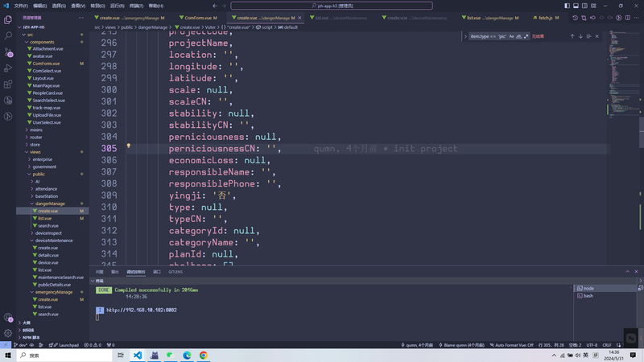Click the find input containing item.type
The width and height of the screenshot is (644, 362).
[x=488, y=36]
